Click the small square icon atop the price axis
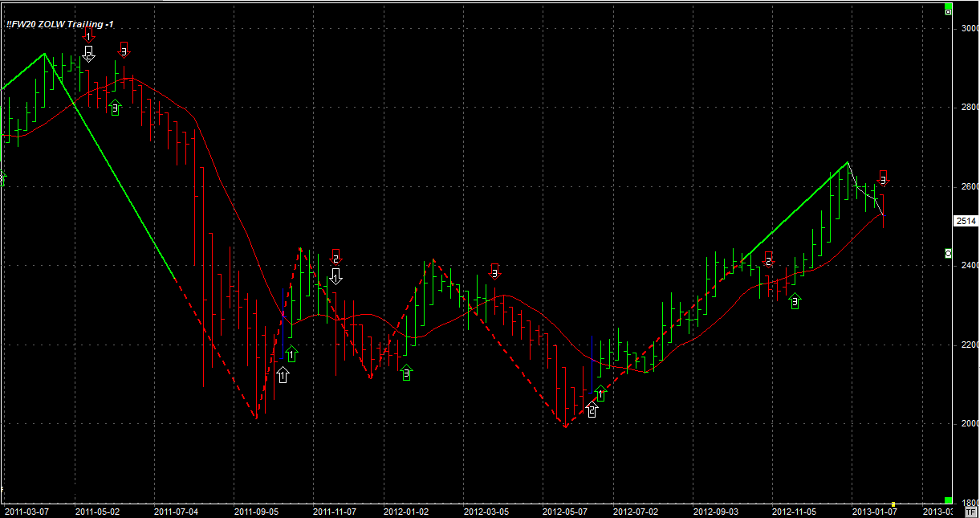The width and height of the screenshot is (980, 518). click(x=949, y=12)
